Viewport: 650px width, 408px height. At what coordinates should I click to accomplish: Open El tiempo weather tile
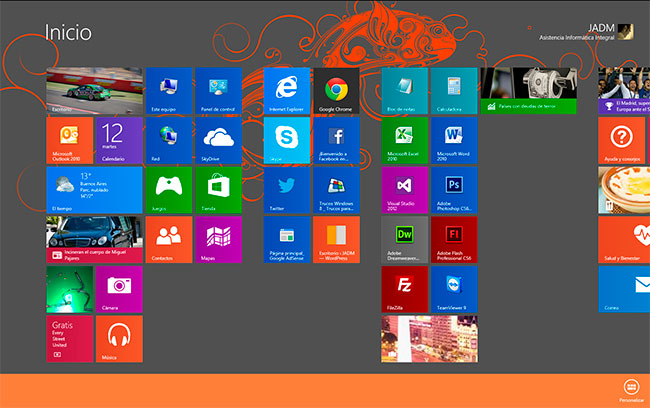pyautogui.click(x=95, y=190)
